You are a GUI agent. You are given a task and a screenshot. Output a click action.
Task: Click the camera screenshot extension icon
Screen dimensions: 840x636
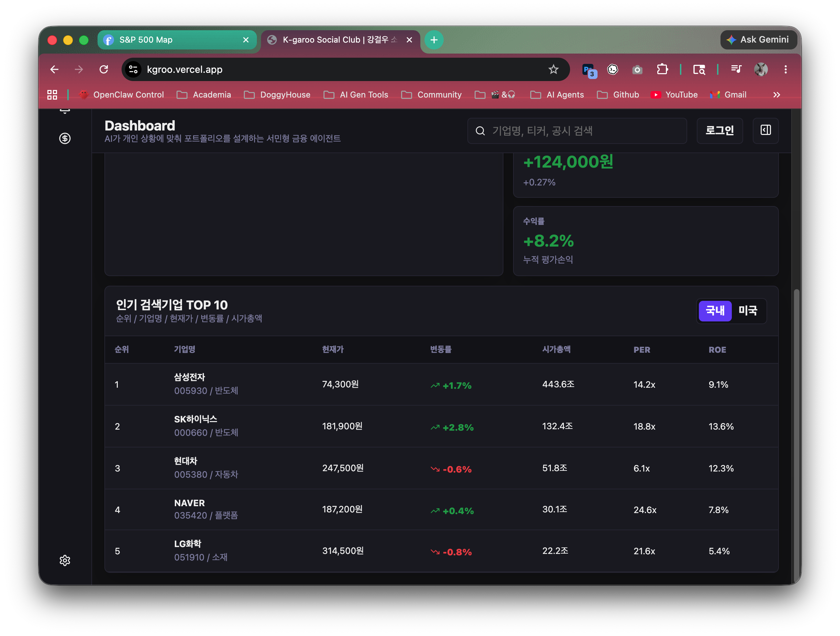[637, 70]
